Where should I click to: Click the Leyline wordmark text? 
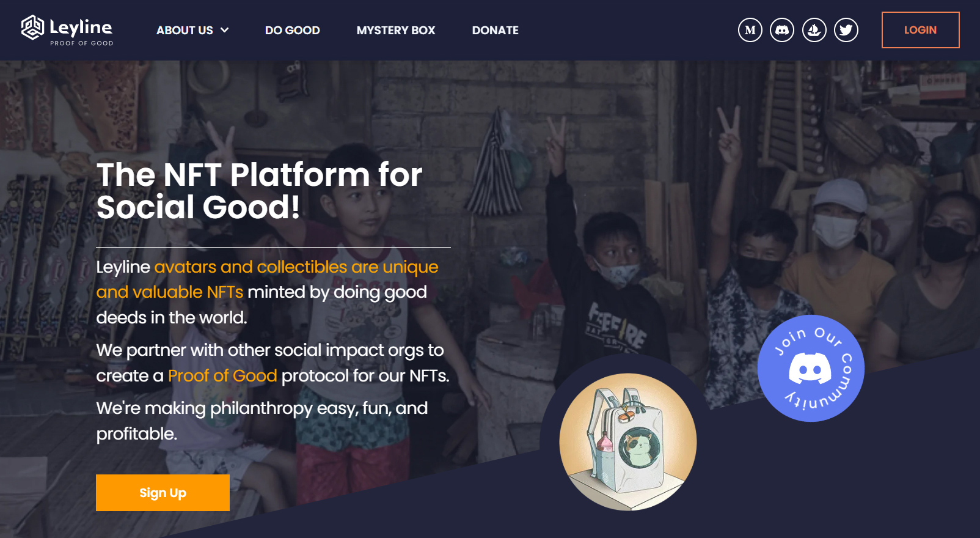(81, 27)
